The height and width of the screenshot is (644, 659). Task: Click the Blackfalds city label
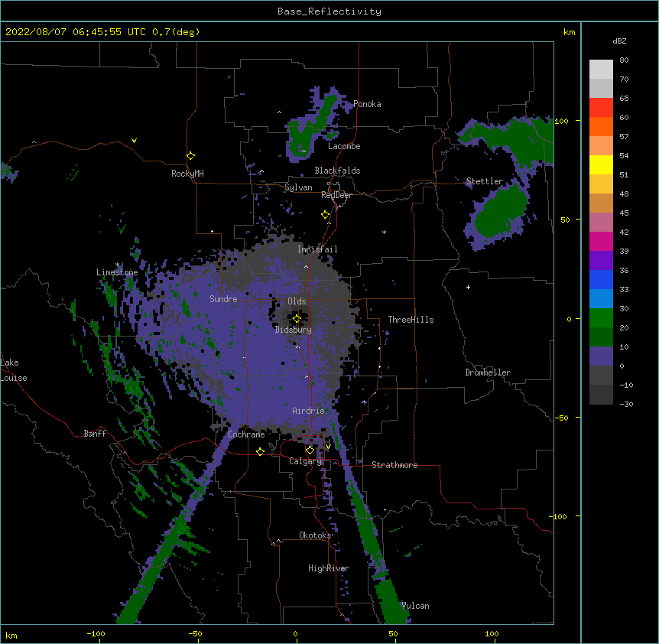click(337, 171)
